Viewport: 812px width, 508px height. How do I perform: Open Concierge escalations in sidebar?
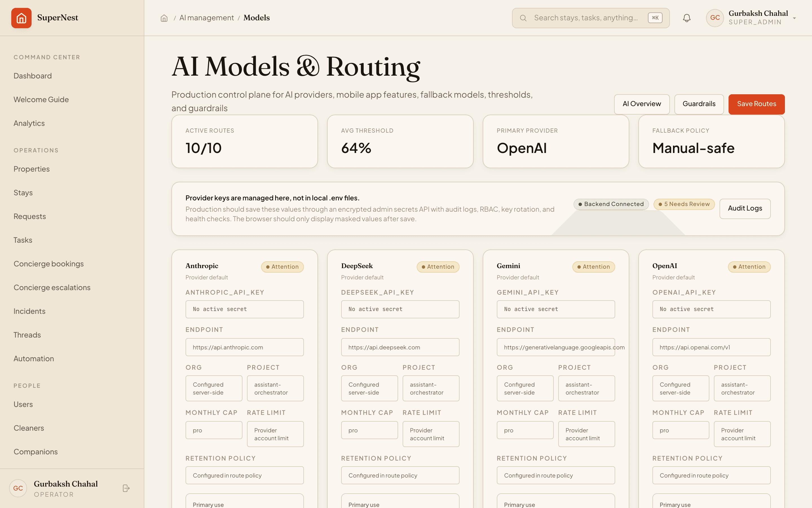point(52,288)
